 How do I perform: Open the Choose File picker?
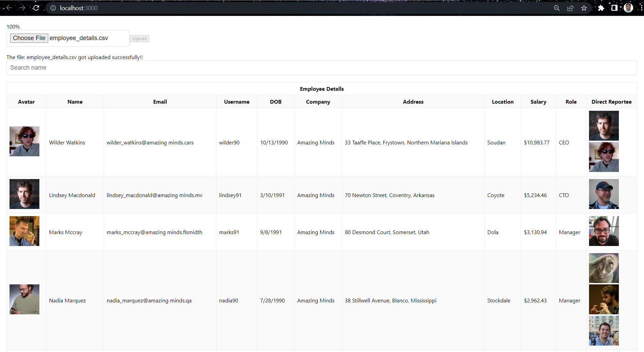[29, 38]
